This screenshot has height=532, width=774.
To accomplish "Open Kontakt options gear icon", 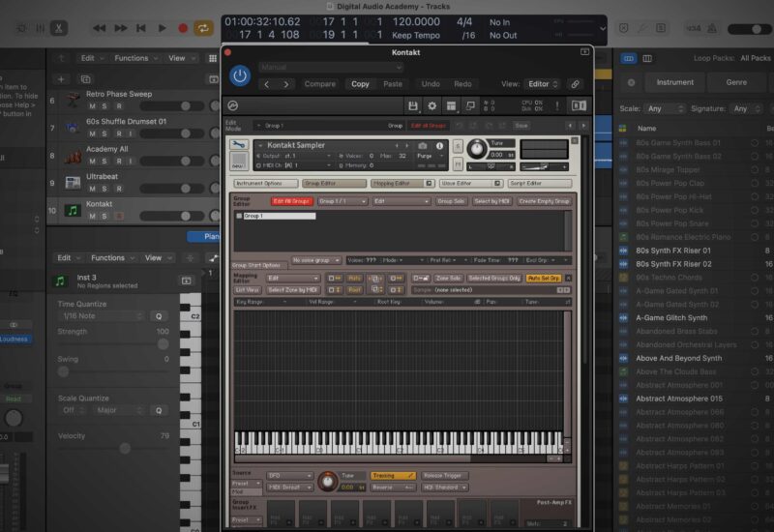I will [432, 105].
